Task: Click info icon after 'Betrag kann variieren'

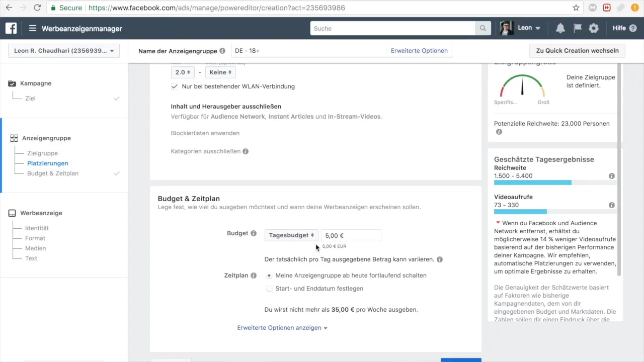Action: pyautogui.click(x=440, y=259)
